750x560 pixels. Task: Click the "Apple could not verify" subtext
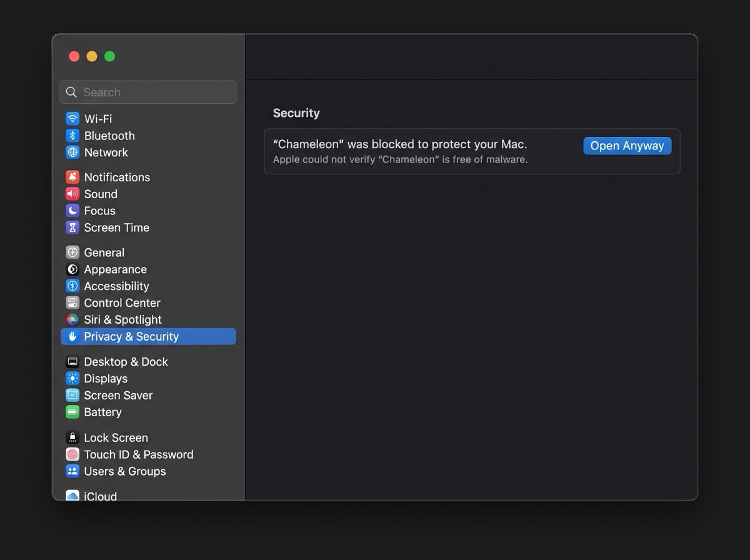coord(400,159)
